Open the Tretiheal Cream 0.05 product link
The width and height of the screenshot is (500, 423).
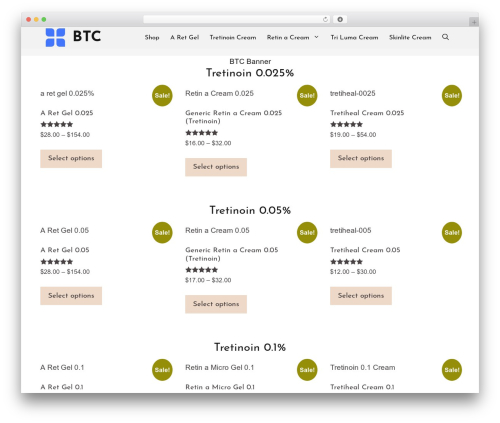[365, 250]
